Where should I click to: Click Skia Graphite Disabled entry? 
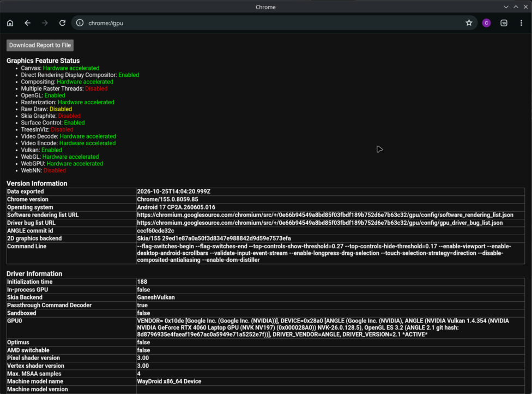tap(51, 116)
